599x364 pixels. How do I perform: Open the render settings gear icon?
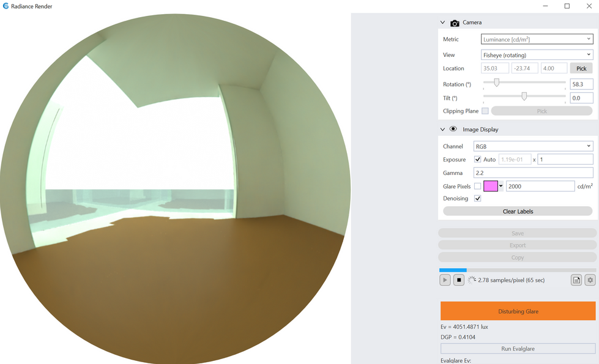pos(590,280)
